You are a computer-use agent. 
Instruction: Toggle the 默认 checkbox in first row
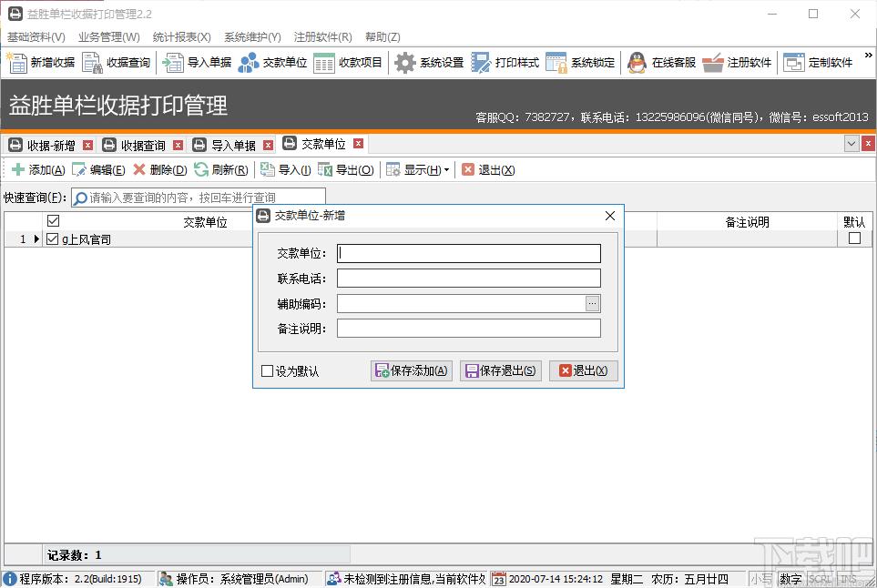click(854, 238)
